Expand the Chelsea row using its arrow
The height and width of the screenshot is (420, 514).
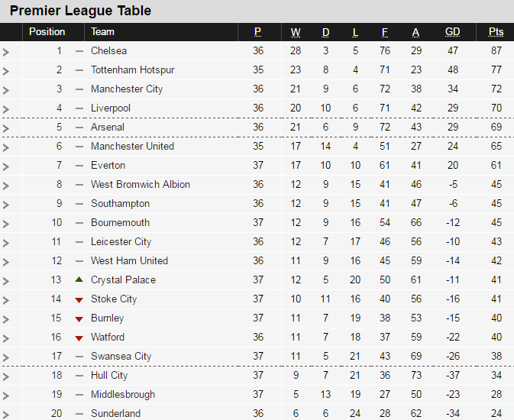pyautogui.click(x=6, y=52)
